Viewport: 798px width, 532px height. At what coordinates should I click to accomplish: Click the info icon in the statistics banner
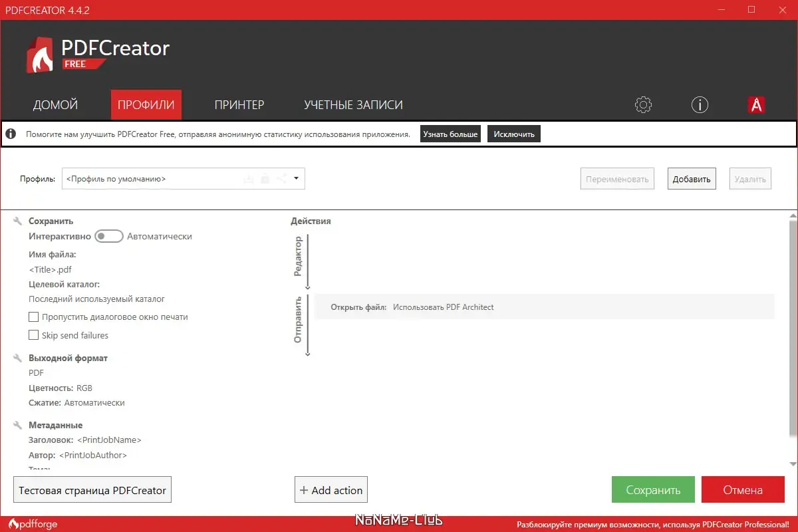pos(11,134)
